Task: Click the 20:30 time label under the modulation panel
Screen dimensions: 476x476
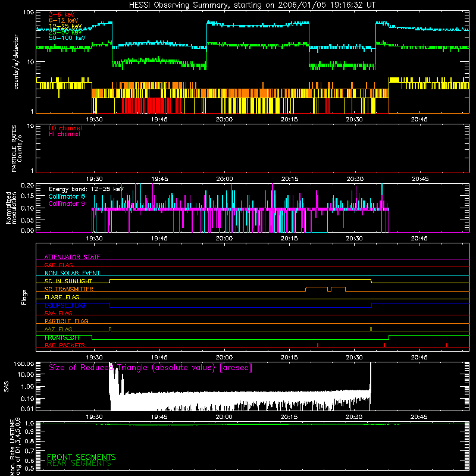Action: point(354,239)
